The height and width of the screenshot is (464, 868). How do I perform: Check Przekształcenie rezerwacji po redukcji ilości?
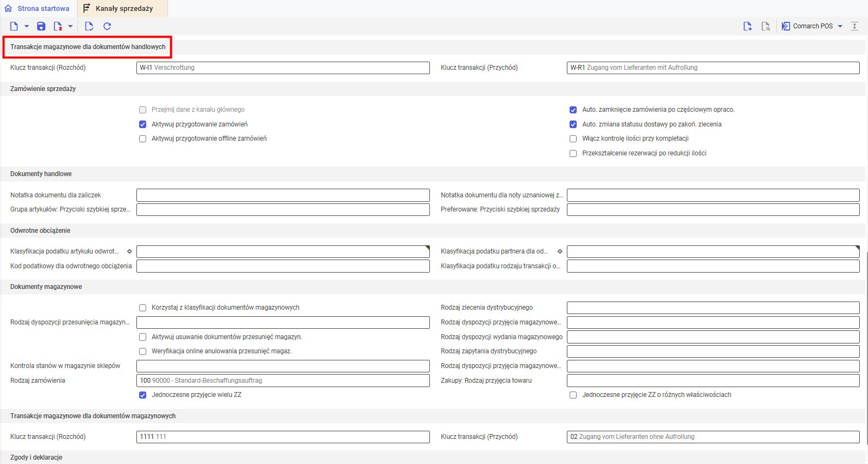pyautogui.click(x=573, y=153)
